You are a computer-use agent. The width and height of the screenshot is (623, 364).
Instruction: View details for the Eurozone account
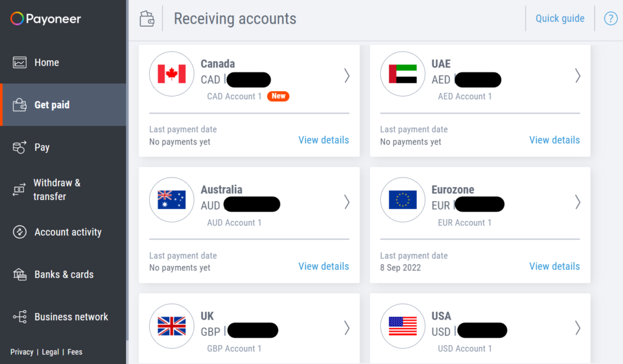[554, 266]
